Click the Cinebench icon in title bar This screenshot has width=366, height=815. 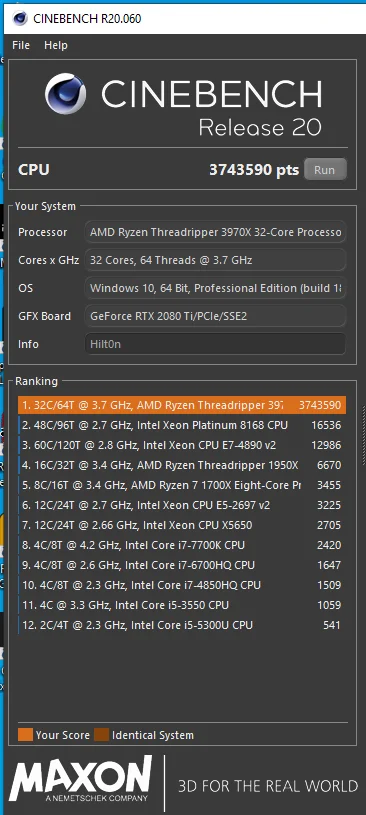click(20, 19)
